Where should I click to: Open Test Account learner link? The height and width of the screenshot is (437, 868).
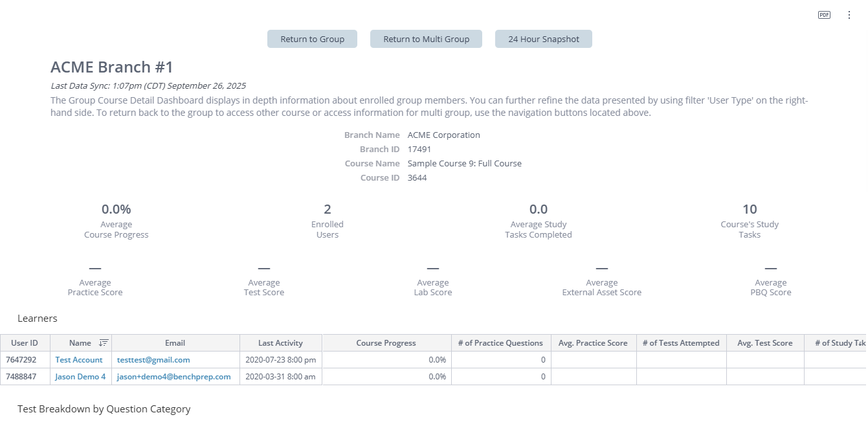(x=79, y=360)
